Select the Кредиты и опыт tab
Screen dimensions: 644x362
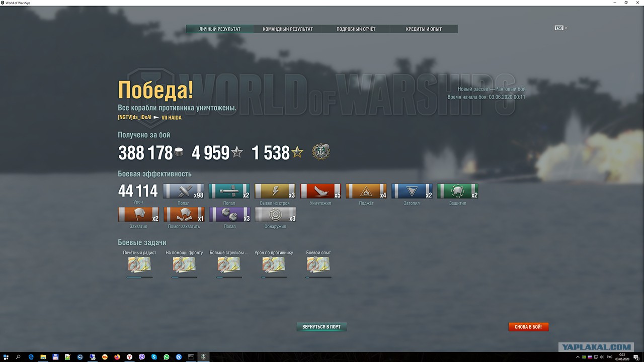(424, 29)
